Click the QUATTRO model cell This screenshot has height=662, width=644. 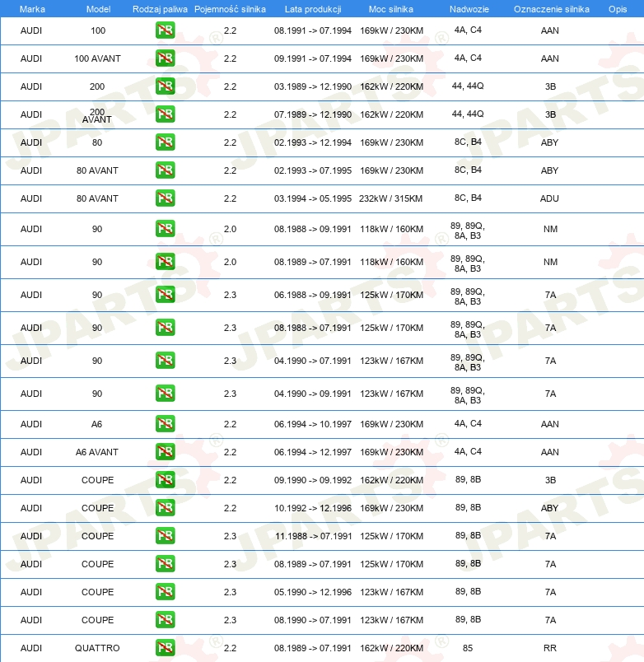97,648
